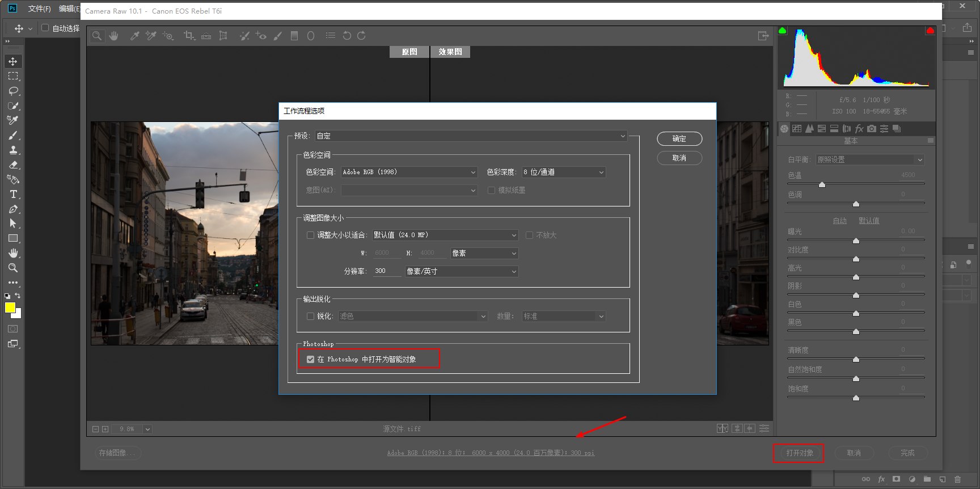Open the 色彩空间 Adobe RGB dropdown

tap(409, 172)
